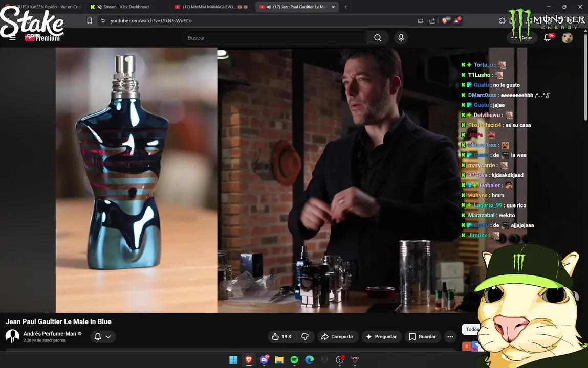
Task: Click the Brave Shields lion icon
Action: [445, 21]
